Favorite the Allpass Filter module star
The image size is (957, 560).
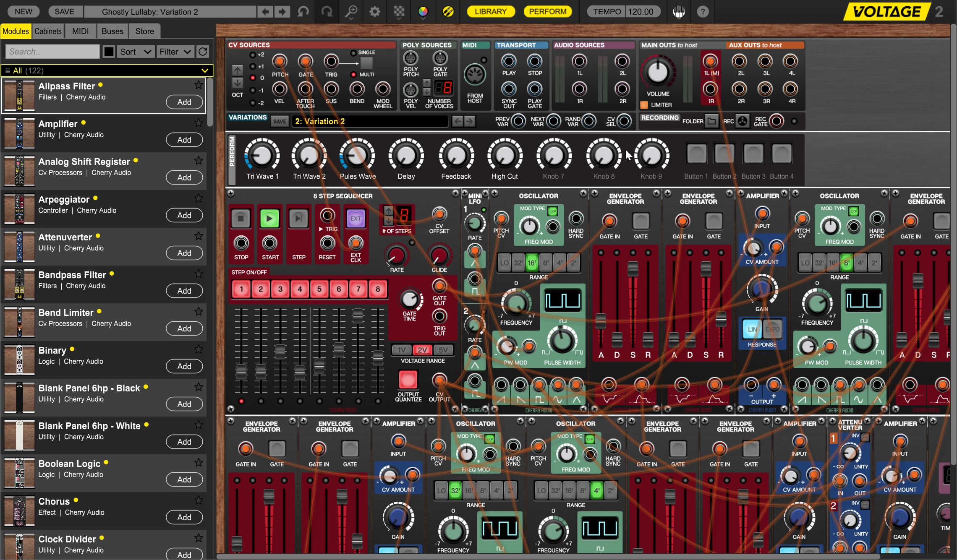pyautogui.click(x=199, y=85)
